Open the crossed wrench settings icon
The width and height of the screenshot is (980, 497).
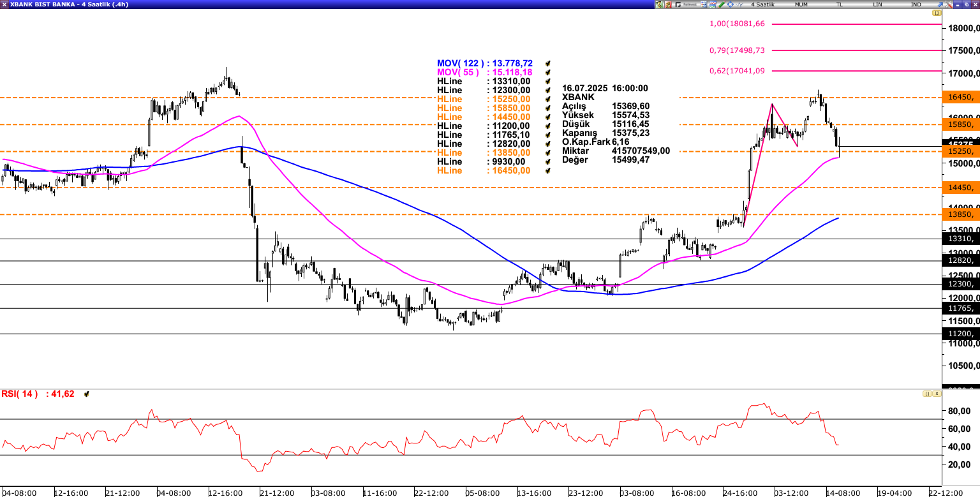click(x=949, y=4)
